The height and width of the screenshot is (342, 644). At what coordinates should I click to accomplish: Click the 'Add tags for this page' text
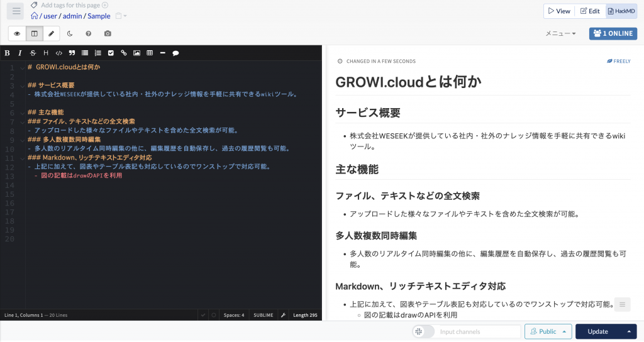tap(70, 5)
